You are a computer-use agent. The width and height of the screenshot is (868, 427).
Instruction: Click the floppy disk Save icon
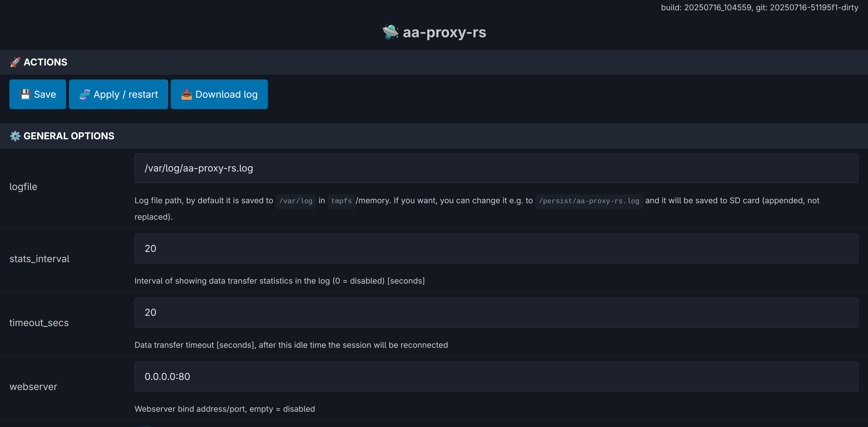click(25, 95)
